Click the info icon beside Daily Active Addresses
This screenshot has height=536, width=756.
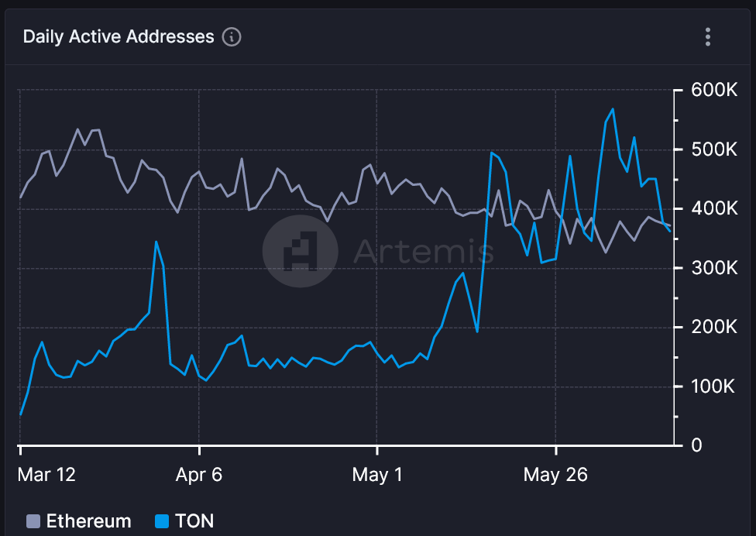pyautogui.click(x=232, y=36)
